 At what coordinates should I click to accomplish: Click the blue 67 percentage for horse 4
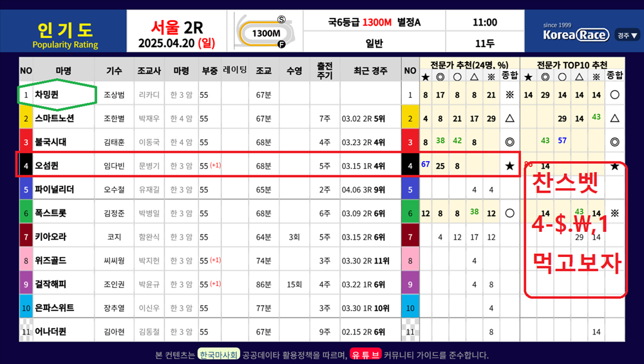tap(426, 164)
